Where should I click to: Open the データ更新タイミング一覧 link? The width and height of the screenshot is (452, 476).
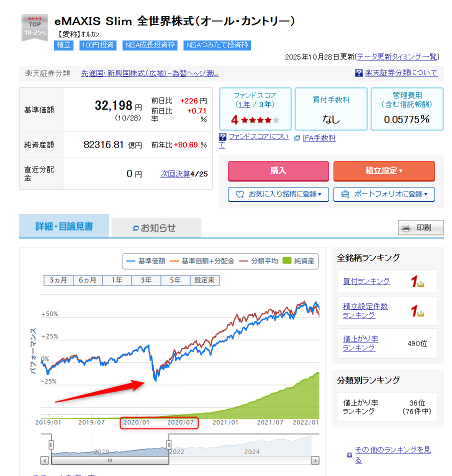point(397,56)
